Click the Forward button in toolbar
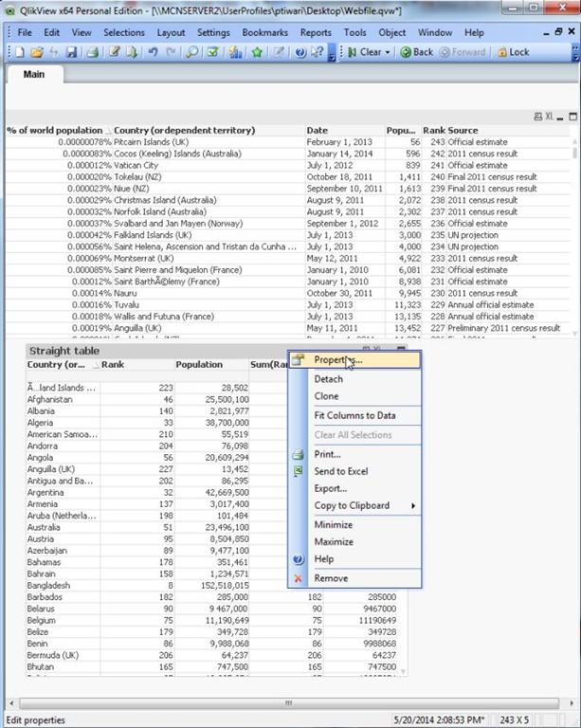 pos(463,52)
